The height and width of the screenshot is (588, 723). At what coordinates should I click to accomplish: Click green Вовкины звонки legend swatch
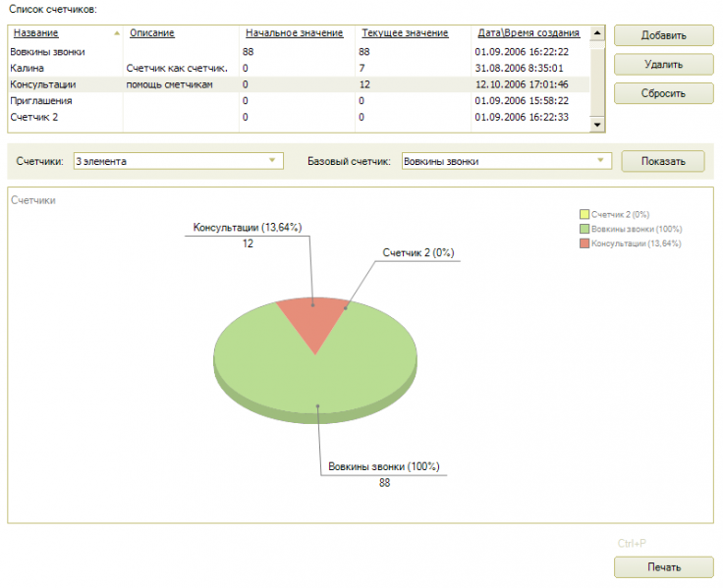(x=584, y=229)
